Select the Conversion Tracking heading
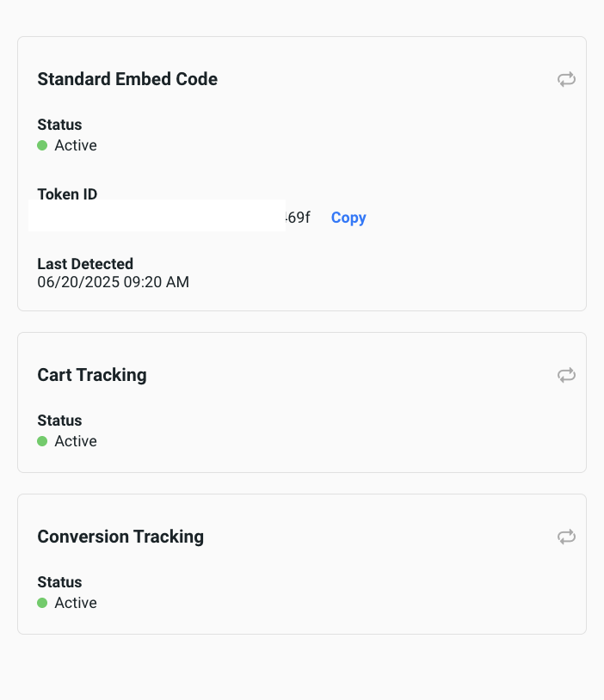 click(120, 537)
